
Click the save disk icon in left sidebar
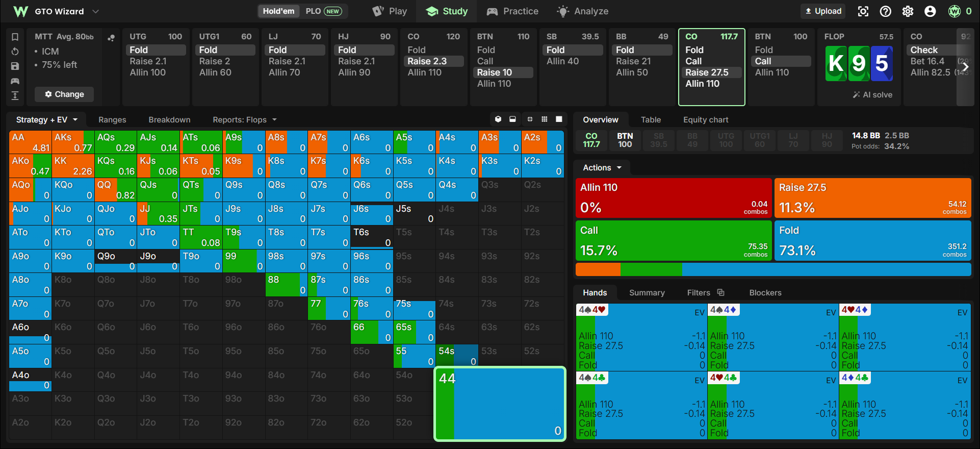15,66
